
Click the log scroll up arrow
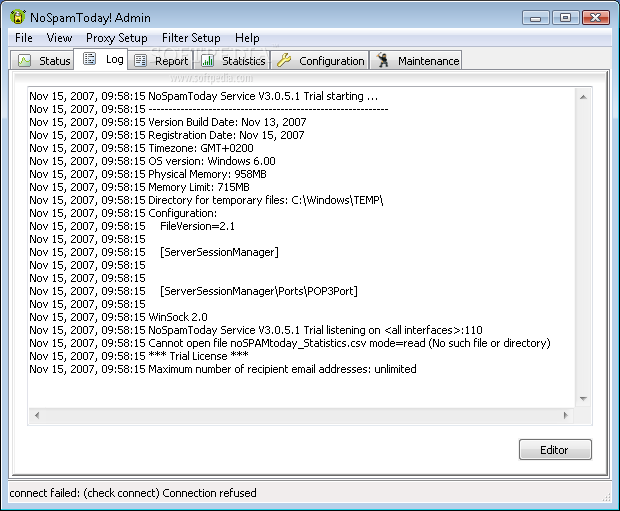pyautogui.click(x=583, y=97)
